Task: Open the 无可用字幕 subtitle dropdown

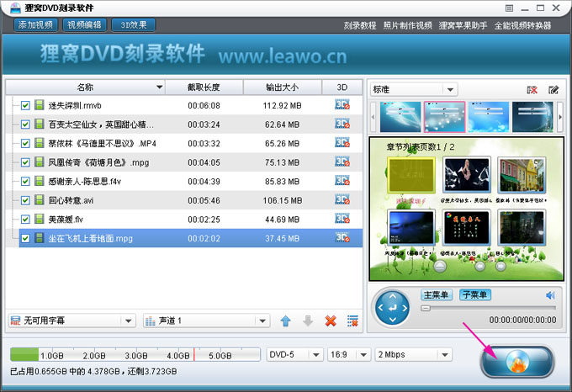Action: [71, 320]
